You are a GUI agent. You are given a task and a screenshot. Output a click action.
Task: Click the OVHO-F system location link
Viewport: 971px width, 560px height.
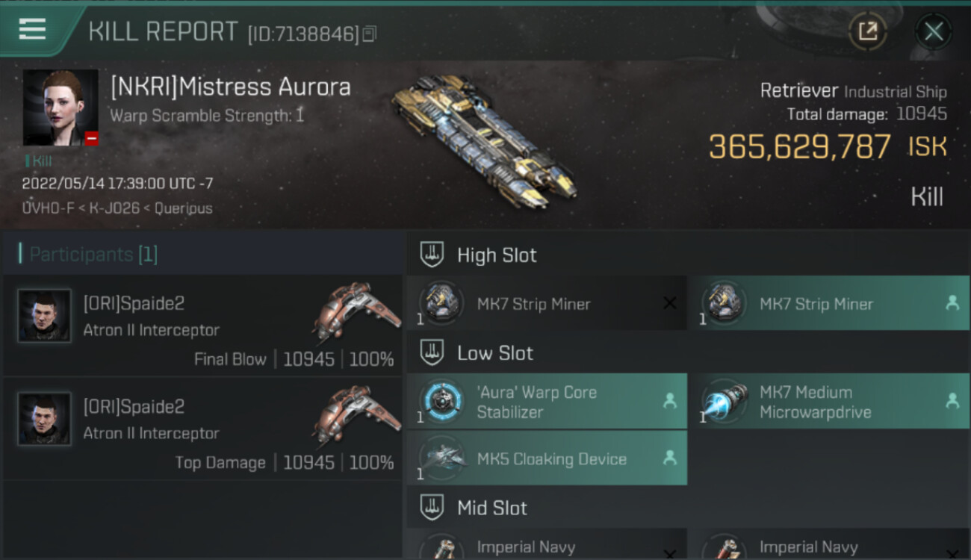click(47, 208)
